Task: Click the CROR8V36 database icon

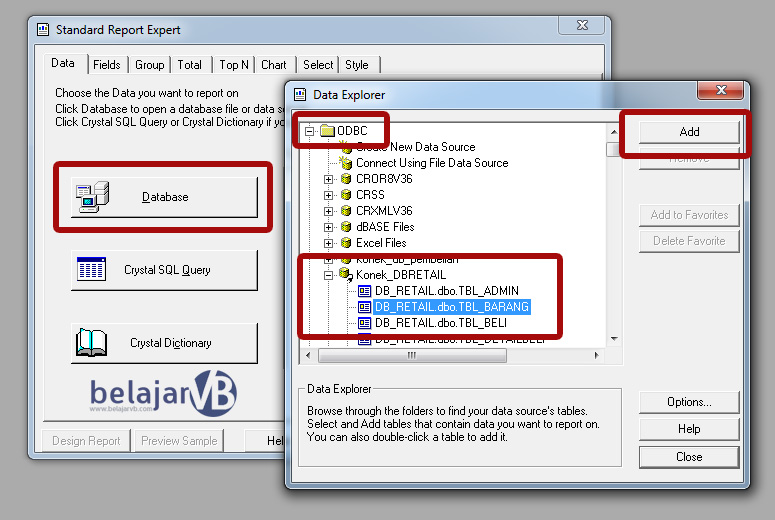Action: pyautogui.click(x=346, y=179)
